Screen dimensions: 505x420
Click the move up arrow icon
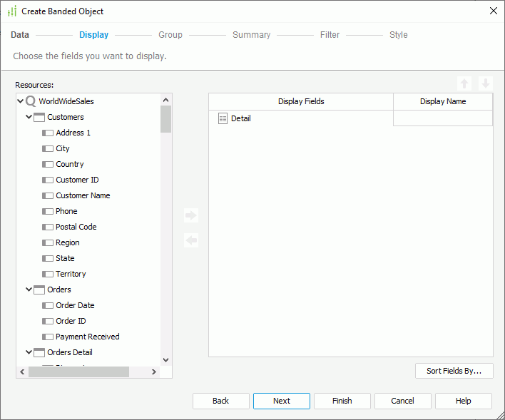465,83
